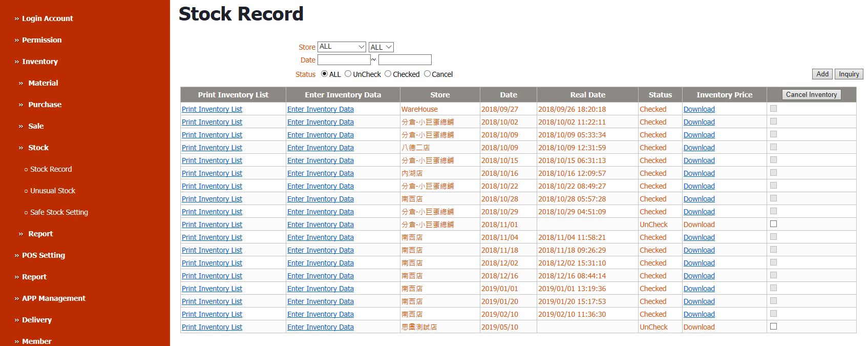Collapse the Stock submenu
This screenshot has height=346, width=868.
[x=38, y=148]
